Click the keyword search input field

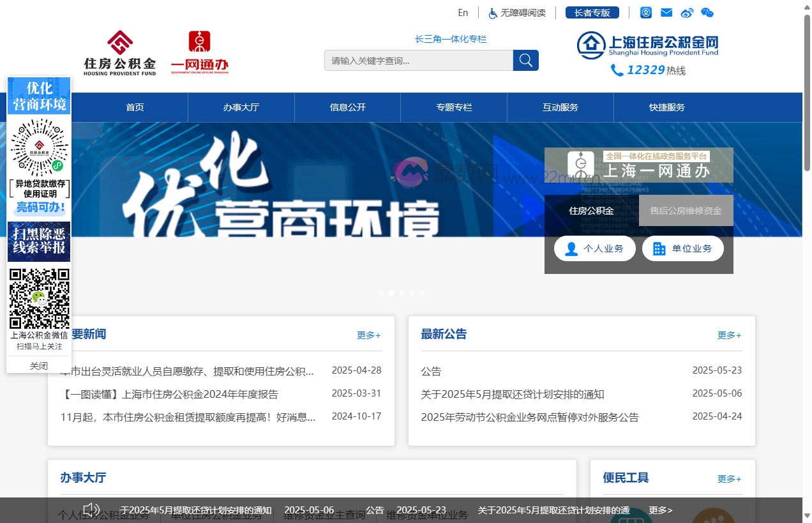(x=418, y=60)
